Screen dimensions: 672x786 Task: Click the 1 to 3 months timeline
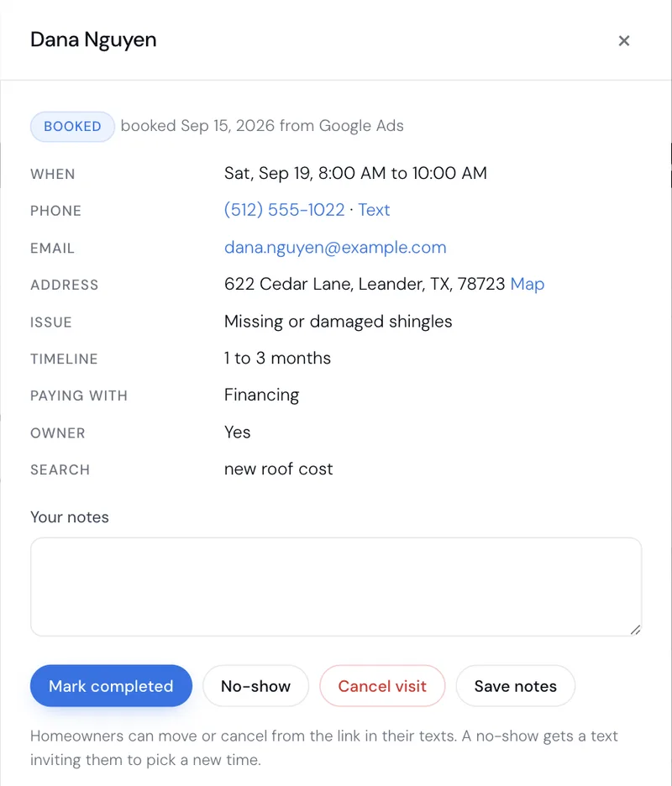277,358
